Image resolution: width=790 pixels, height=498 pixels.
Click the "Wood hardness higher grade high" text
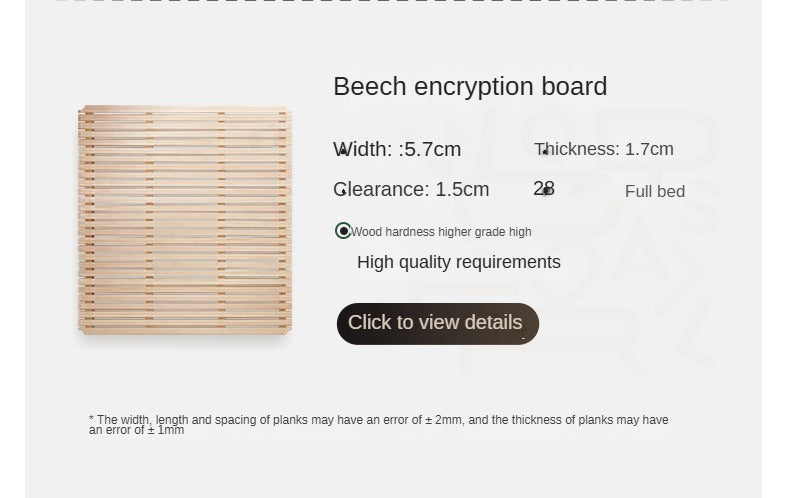point(441,232)
